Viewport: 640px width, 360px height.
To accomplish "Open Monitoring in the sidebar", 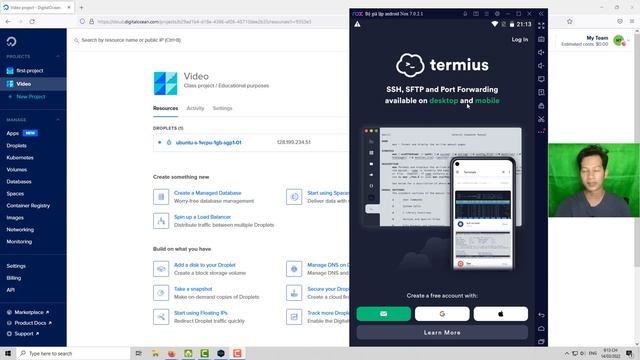I will (19, 242).
